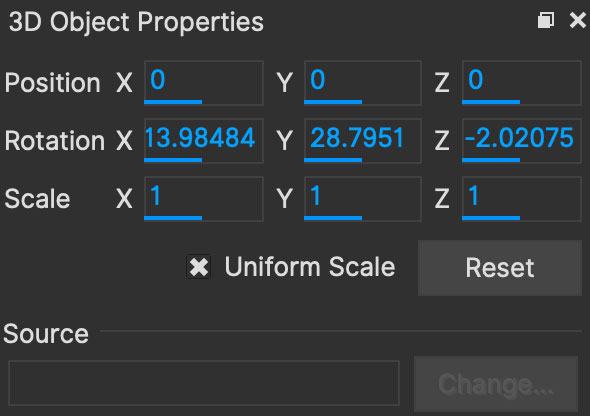The height and width of the screenshot is (416, 590).
Task: Select the Scale Y input field
Action: (363, 199)
